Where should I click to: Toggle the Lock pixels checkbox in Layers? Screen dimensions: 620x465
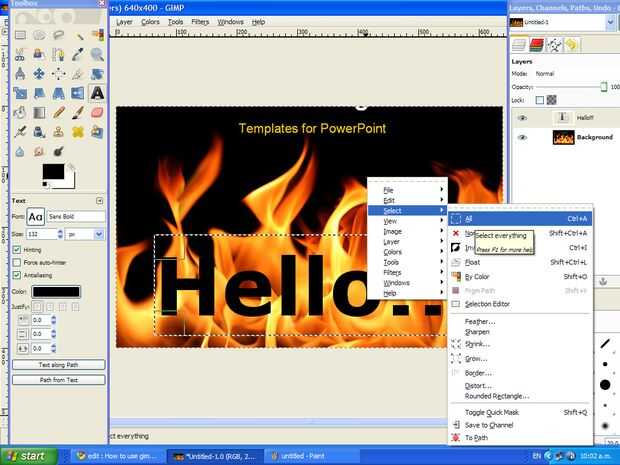pos(540,100)
